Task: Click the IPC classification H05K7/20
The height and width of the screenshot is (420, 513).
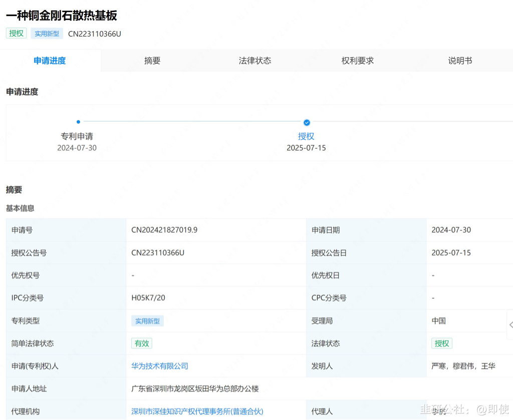Action: click(x=148, y=298)
